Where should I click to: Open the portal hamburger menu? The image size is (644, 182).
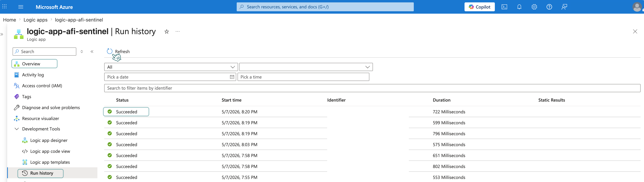tap(21, 7)
